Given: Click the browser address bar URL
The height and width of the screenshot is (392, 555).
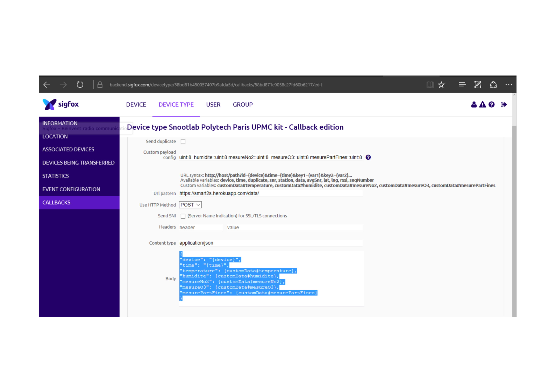Looking at the screenshot, I should pyautogui.click(x=216, y=85).
